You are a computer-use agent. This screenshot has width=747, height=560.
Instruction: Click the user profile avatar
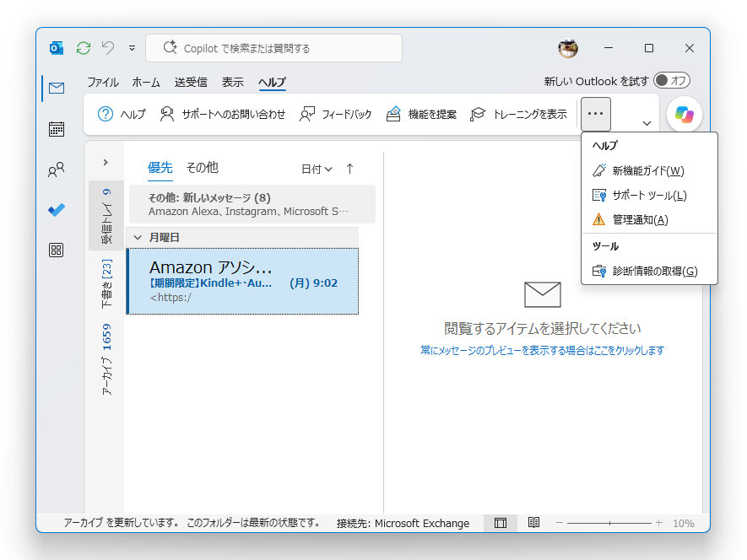pos(568,48)
